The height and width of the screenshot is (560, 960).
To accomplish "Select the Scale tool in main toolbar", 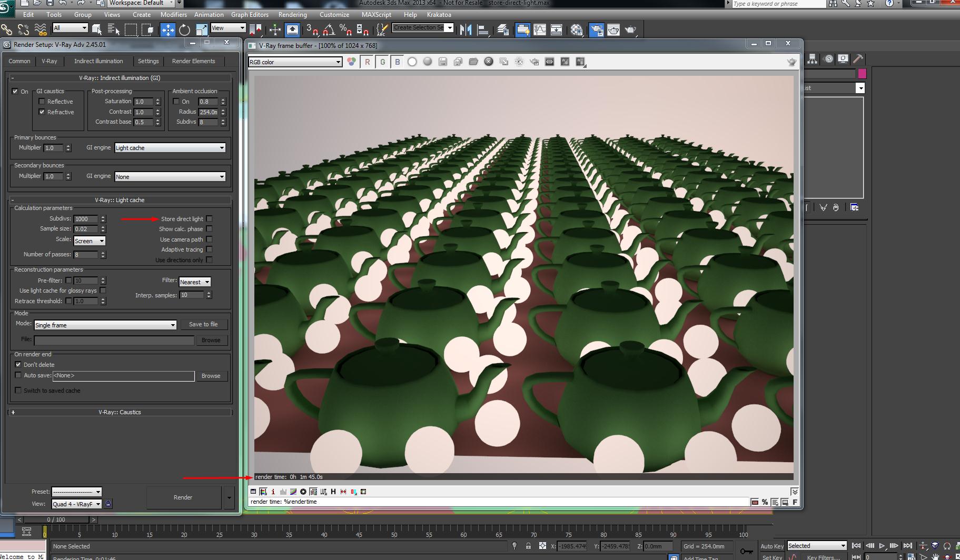I will click(x=201, y=29).
